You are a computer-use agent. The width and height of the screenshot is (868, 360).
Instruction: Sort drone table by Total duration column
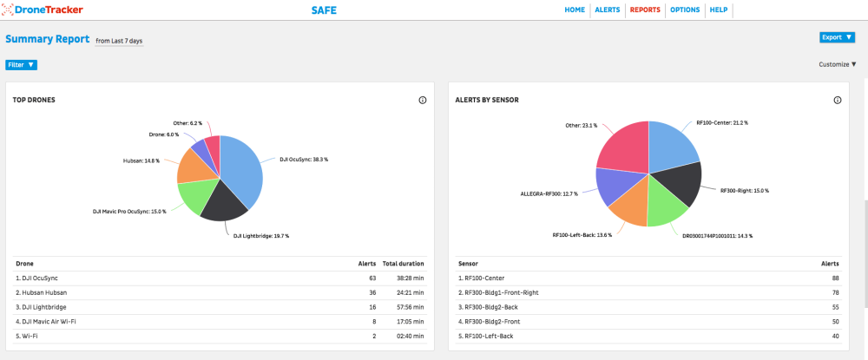(403, 263)
